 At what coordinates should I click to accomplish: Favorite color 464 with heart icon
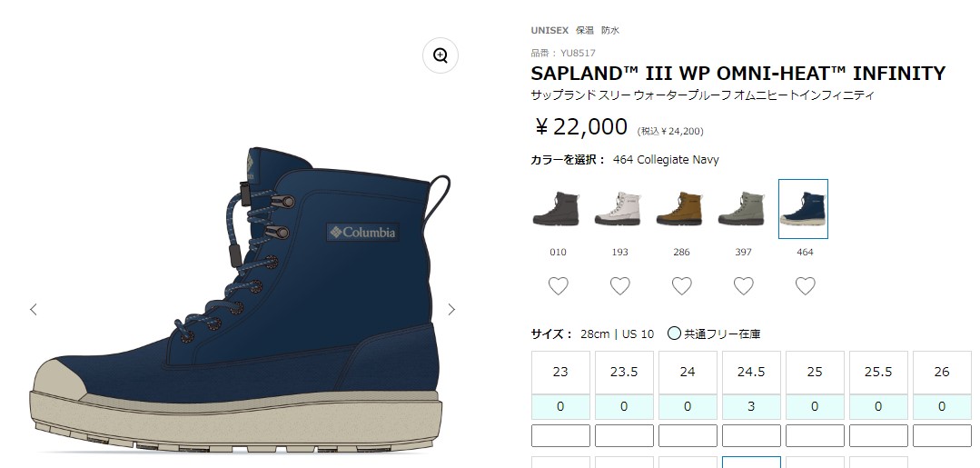point(805,286)
